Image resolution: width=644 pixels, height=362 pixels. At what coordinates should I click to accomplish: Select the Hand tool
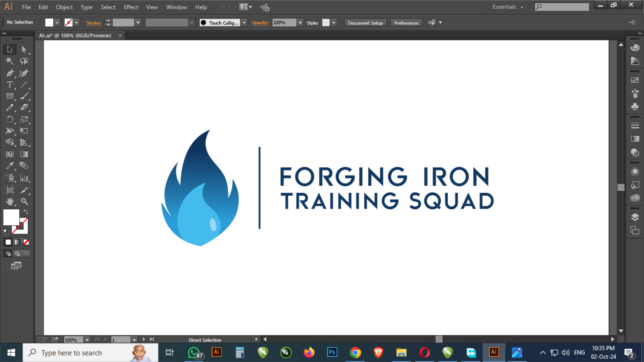[10, 201]
